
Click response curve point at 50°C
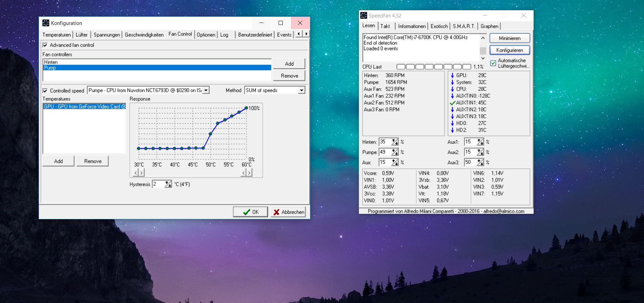(210, 134)
